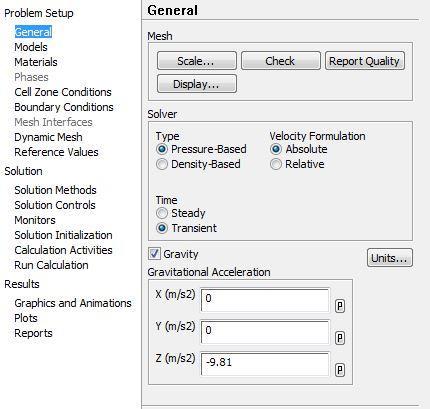Open Solution Initialization page

[63, 235]
